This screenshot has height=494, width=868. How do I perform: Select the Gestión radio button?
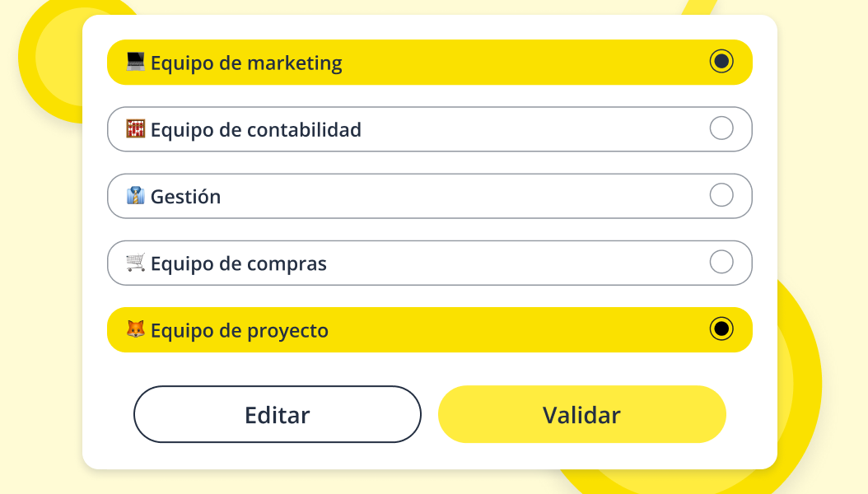click(721, 196)
